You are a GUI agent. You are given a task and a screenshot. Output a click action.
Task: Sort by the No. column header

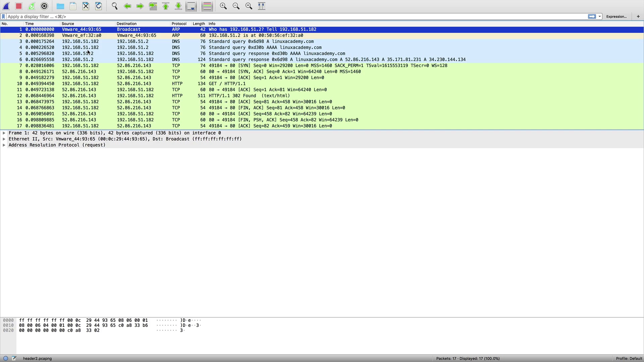pos(12,24)
